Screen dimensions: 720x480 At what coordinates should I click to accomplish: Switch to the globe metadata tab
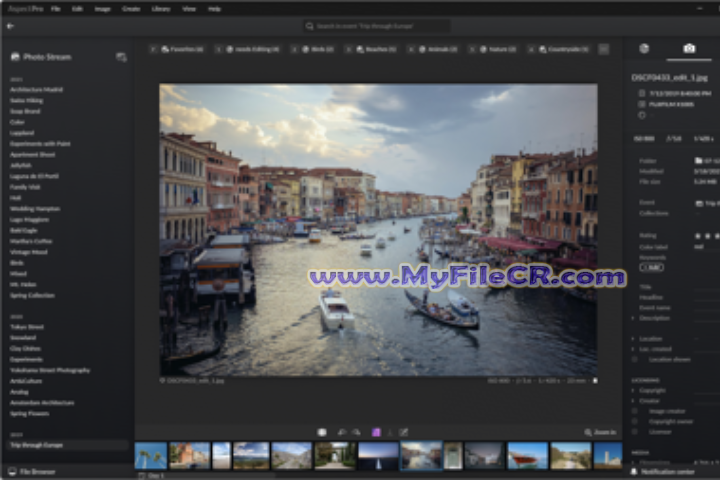coord(644,48)
